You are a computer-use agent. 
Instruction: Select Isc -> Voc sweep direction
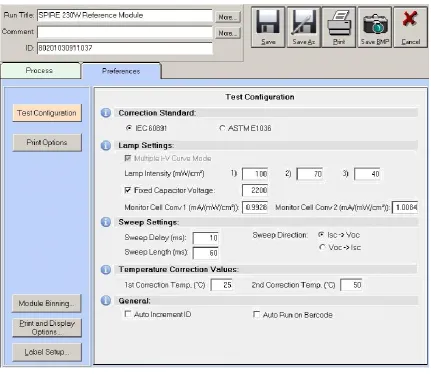tap(321, 235)
